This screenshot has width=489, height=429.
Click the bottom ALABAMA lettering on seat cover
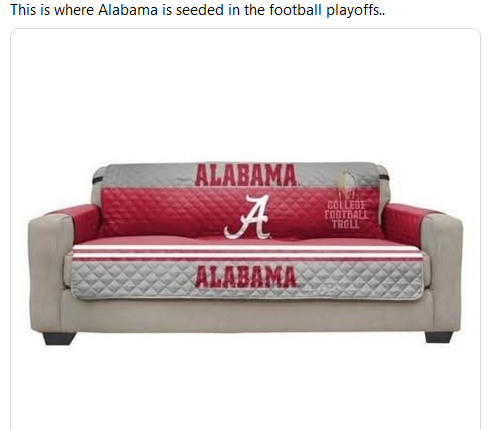[x=246, y=277]
